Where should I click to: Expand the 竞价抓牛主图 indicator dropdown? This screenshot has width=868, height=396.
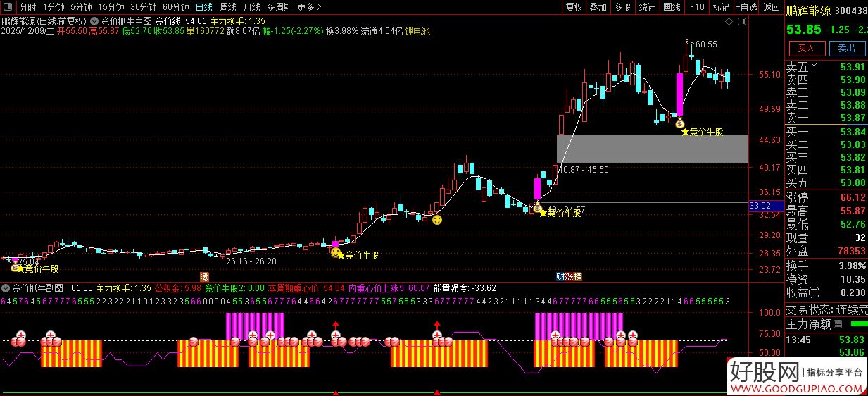pos(94,21)
